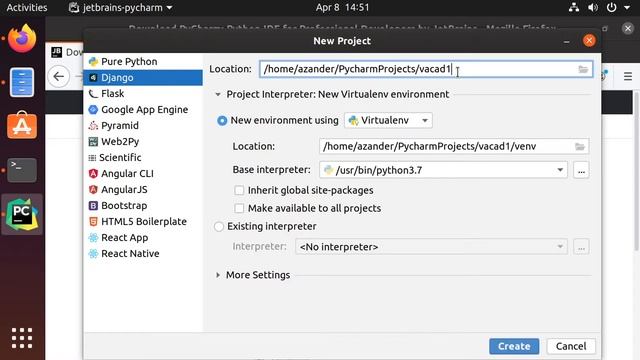The image size is (640, 360).
Task: Select Pyramid project type
Action: point(142,125)
